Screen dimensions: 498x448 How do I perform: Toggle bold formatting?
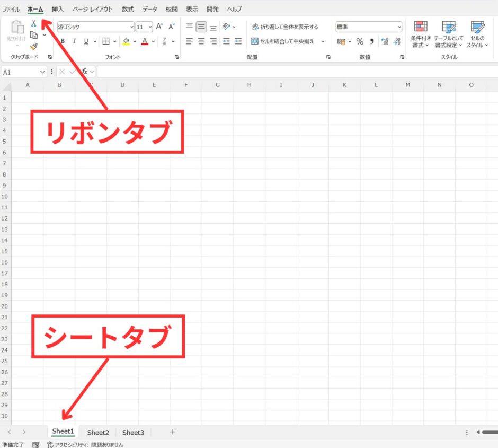(63, 41)
